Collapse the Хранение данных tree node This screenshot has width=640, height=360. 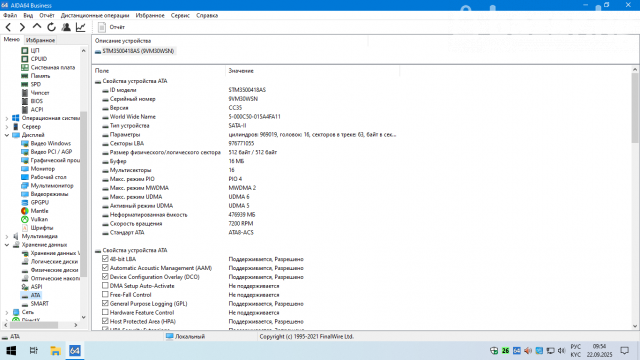7,245
